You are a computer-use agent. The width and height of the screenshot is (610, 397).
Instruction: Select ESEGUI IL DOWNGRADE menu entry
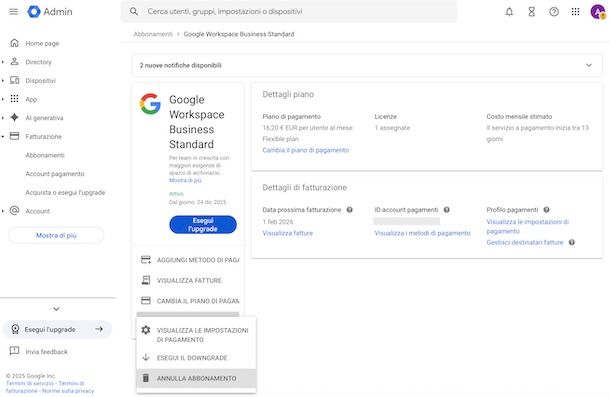(x=196, y=358)
